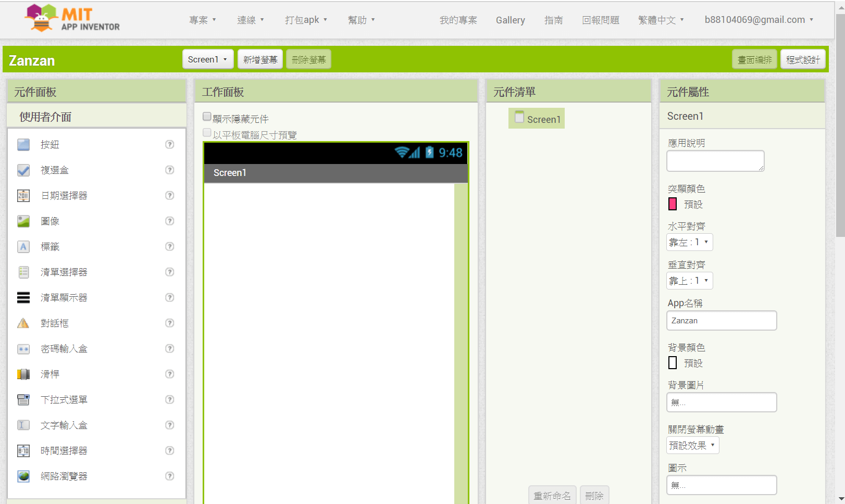Click the 刪除螢幕 button
The image size is (845, 504).
[309, 59]
